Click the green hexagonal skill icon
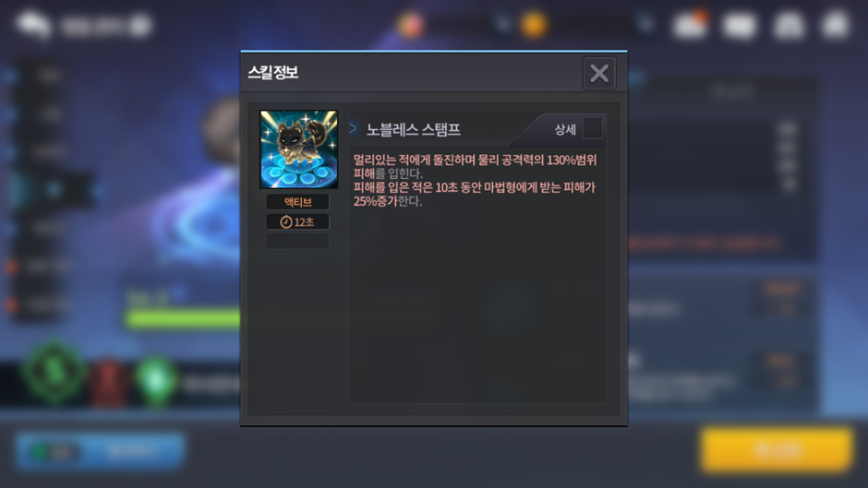The height and width of the screenshot is (488, 868). point(54,373)
